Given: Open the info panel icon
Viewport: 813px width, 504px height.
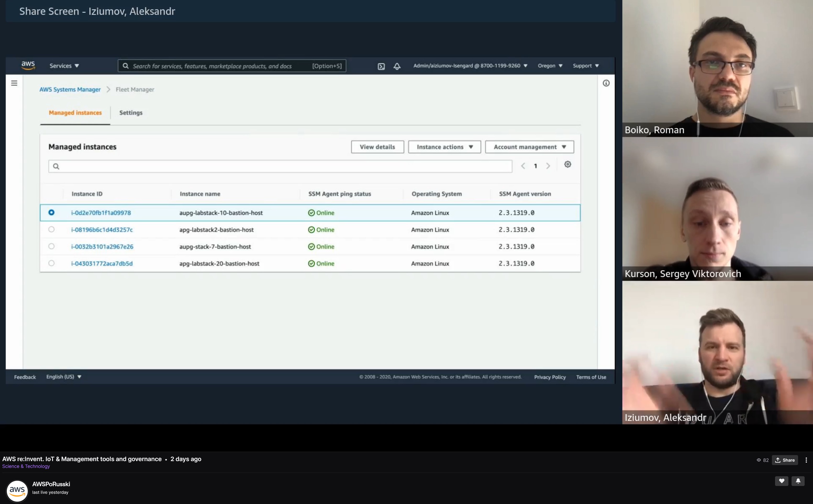Looking at the screenshot, I should pos(606,83).
